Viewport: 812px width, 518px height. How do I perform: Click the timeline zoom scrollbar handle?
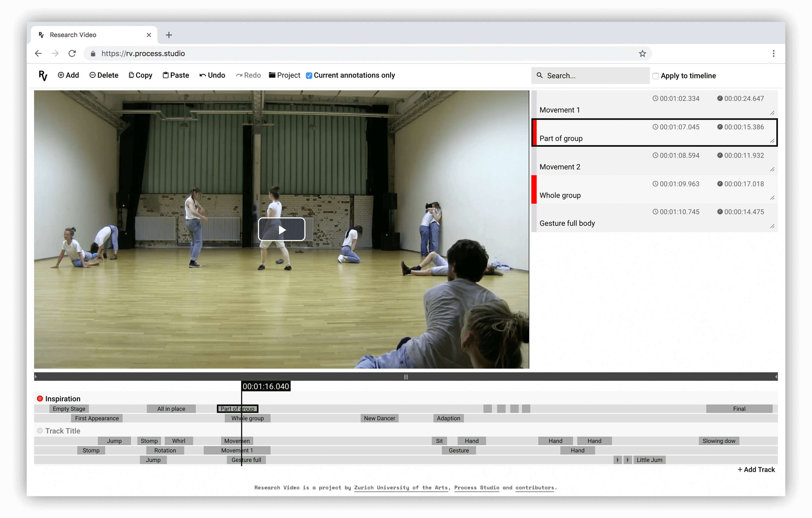click(x=406, y=377)
